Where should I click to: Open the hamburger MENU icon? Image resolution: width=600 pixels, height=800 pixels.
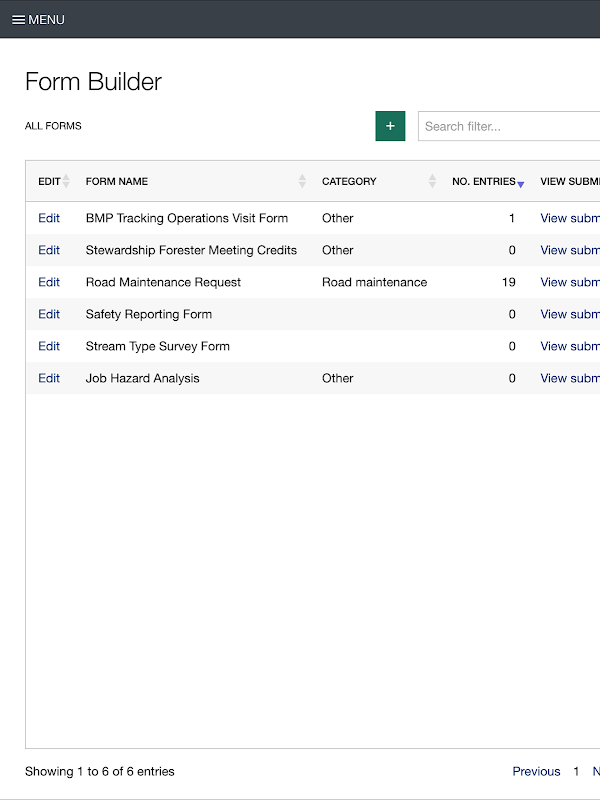18,20
